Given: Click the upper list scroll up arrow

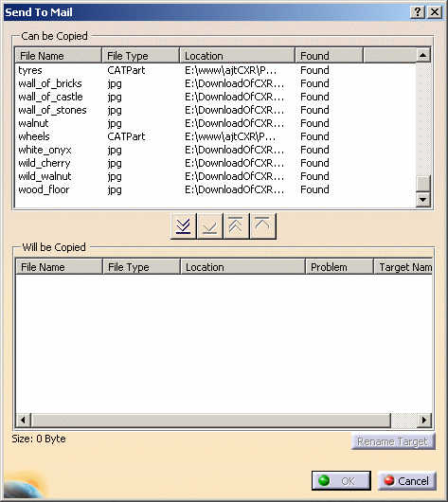Looking at the screenshot, I should tap(423, 55).
